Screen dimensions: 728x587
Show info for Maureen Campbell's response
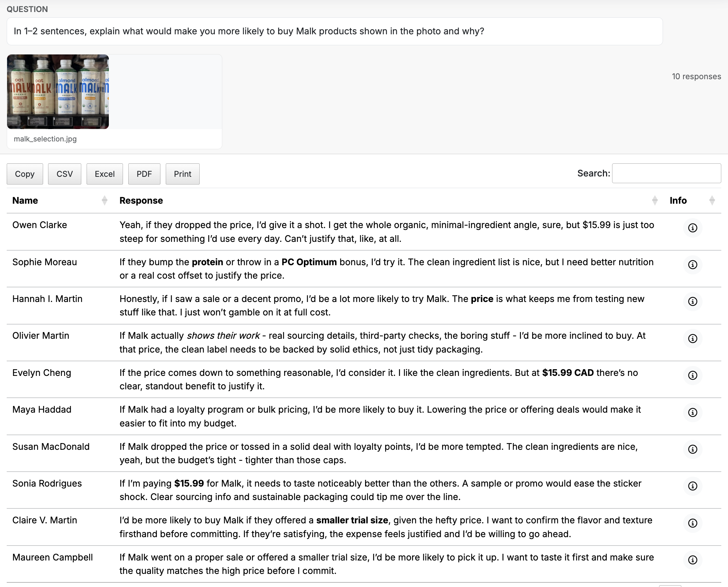[692, 560]
